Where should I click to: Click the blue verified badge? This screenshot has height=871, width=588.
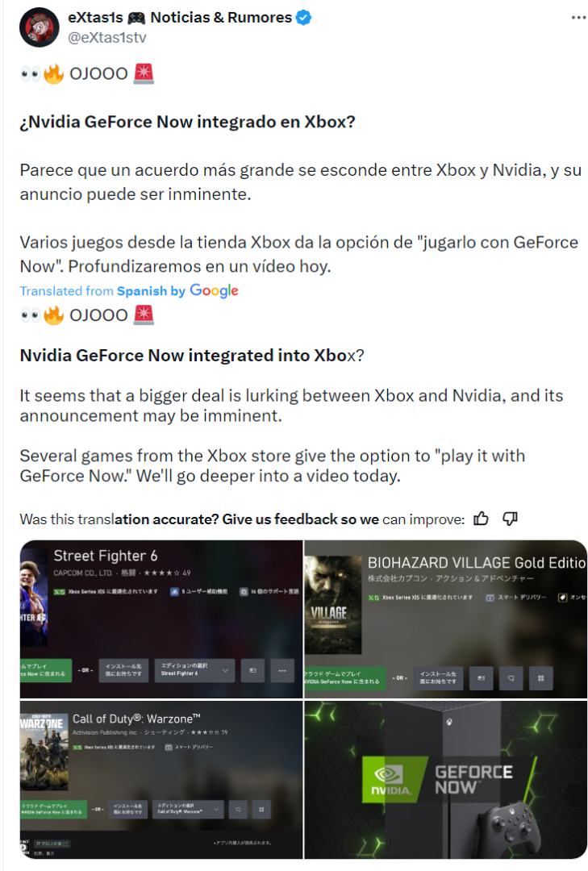pos(303,18)
